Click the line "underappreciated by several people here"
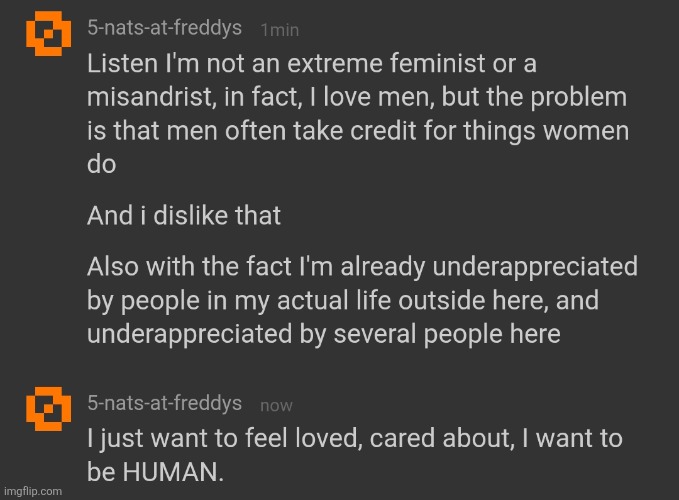Screen dimensions: 679x500 pos(323,335)
